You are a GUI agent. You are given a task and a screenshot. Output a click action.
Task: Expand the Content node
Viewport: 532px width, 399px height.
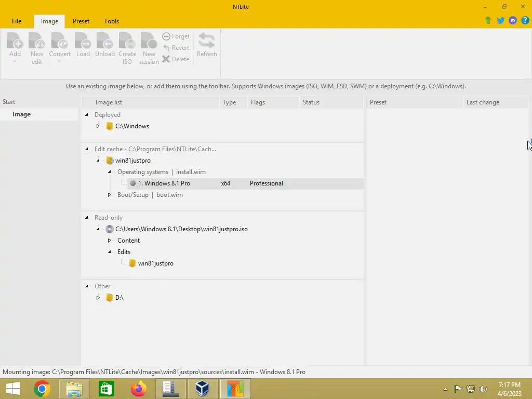click(110, 241)
